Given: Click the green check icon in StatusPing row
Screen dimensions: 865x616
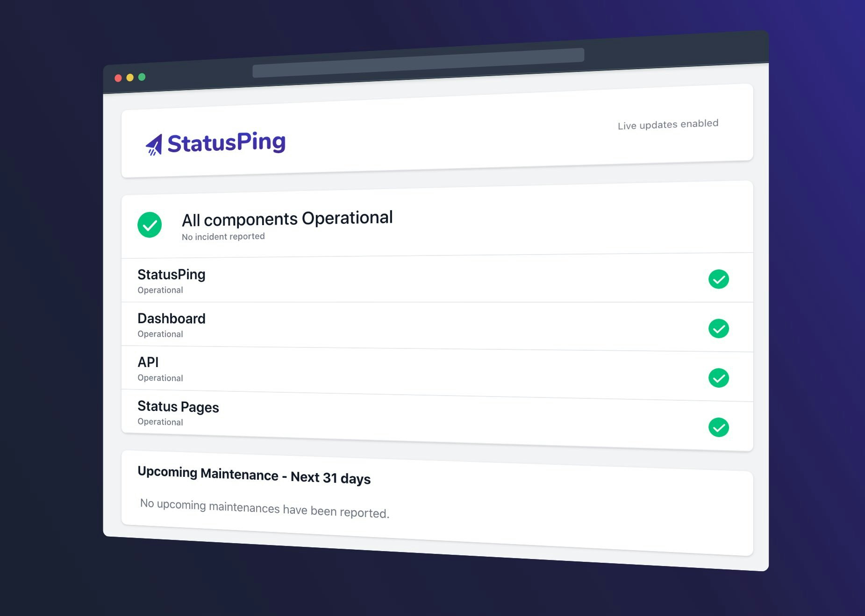Looking at the screenshot, I should [719, 279].
